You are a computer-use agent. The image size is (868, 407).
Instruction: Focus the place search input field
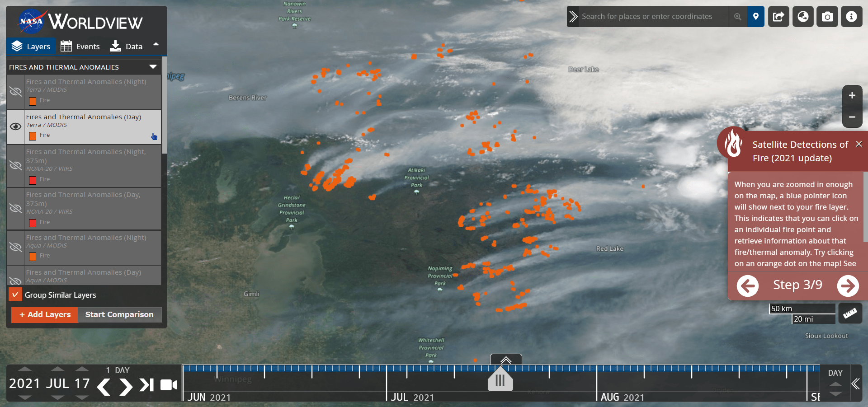pyautogui.click(x=654, y=17)
